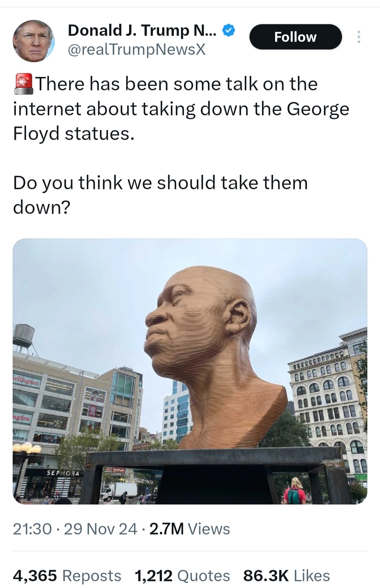
Task: Follow the Donald J. Trump News account
Action: click(x=296, y=37)
